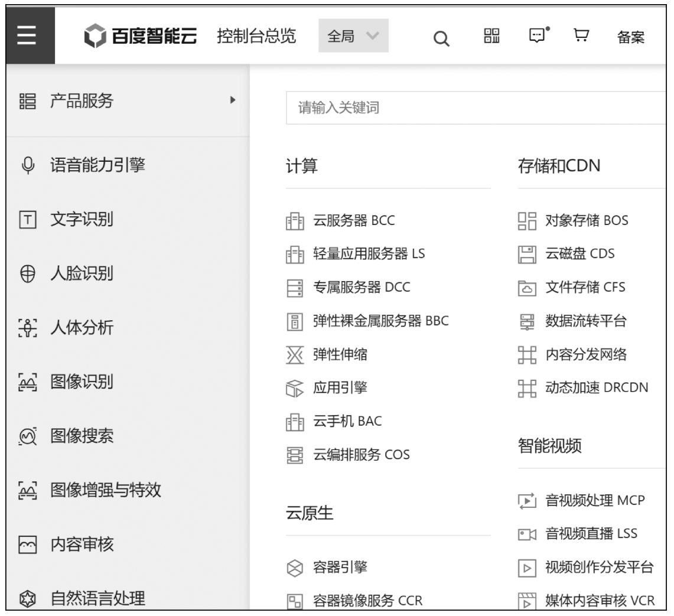Open the shopping cart icon

point(581,35)
